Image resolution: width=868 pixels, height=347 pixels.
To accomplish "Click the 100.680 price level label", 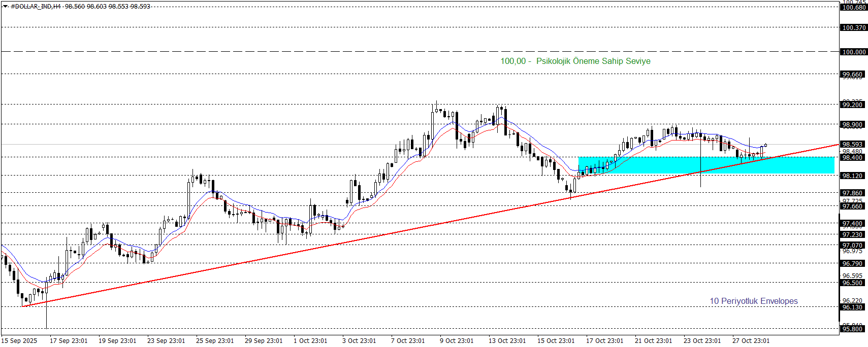I will pyautogui.click(x=853, y=8).
